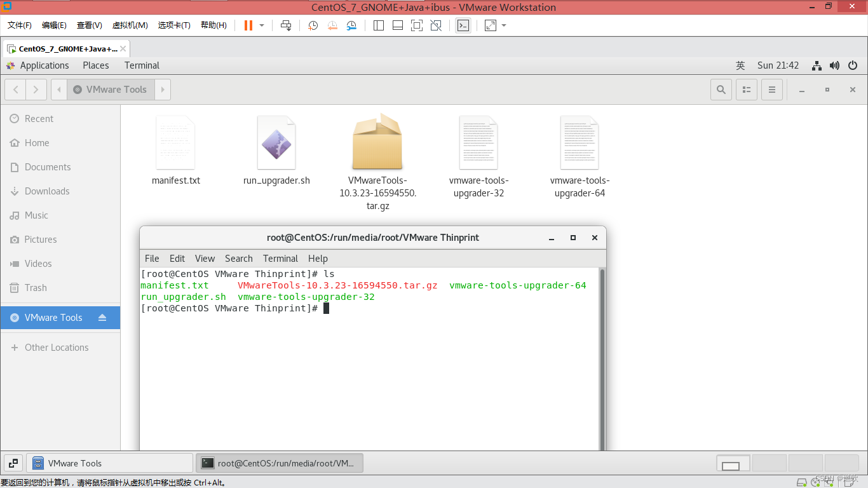Switch file manager to list view

point(747,90)
